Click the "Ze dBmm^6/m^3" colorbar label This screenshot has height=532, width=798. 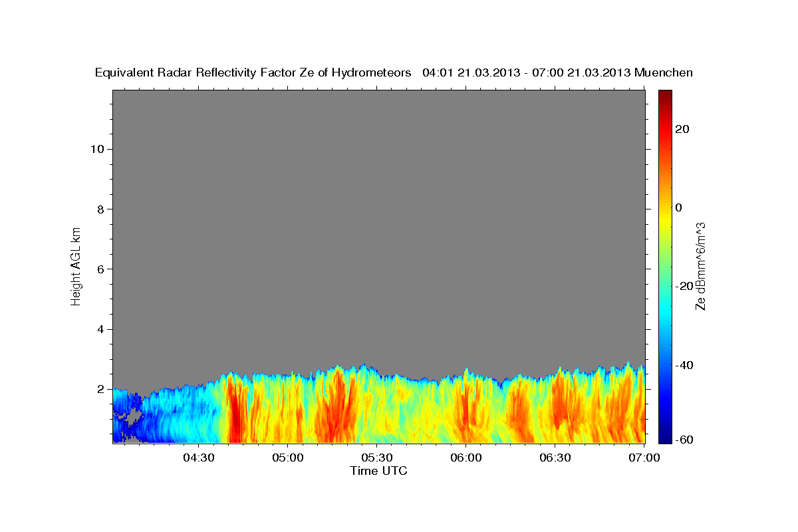click(x=700, y=266)
